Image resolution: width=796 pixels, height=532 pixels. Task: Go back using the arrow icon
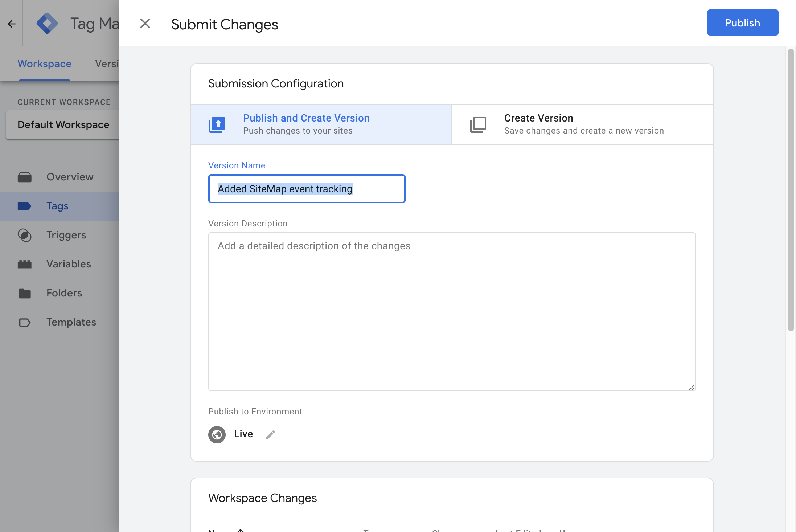12,24
